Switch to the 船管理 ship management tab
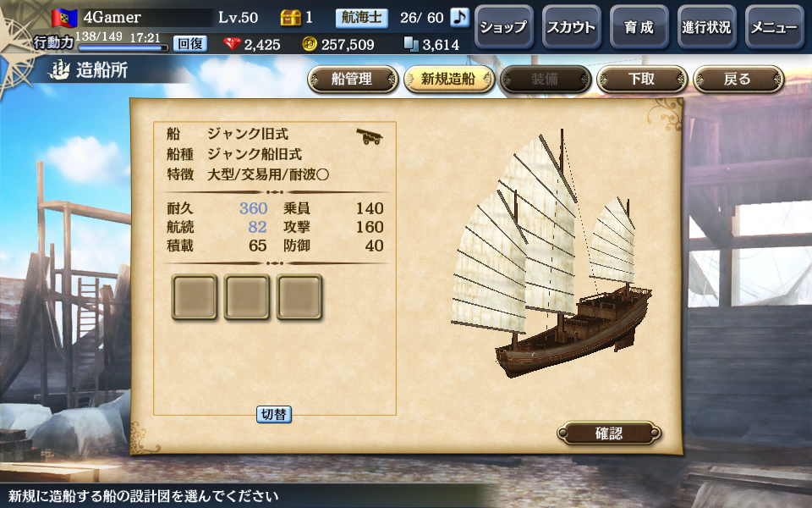 coord(353,80)
